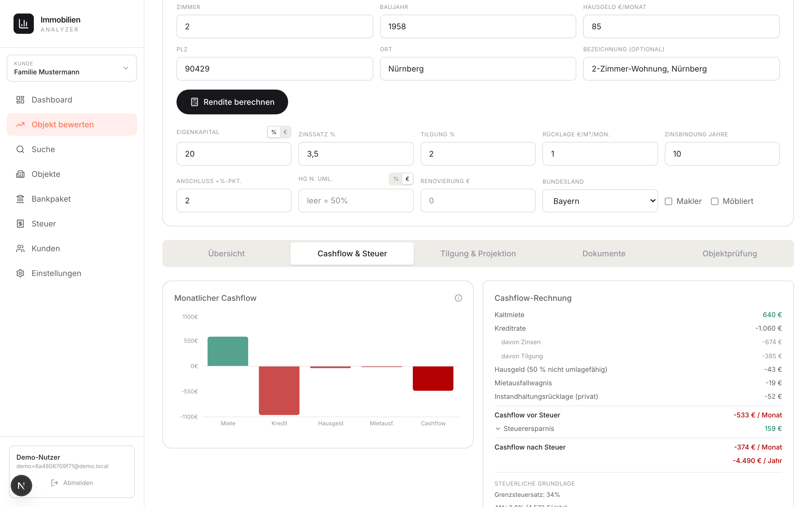The image size is (812, 507).
Task: Click Abmelden to log out
Action: coord(72,483)
